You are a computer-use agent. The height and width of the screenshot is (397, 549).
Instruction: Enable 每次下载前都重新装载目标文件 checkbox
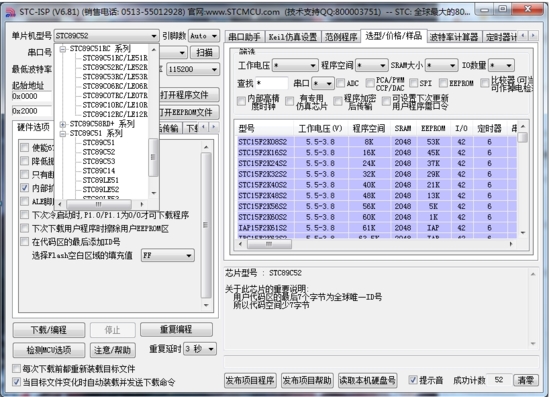[16, 369]
